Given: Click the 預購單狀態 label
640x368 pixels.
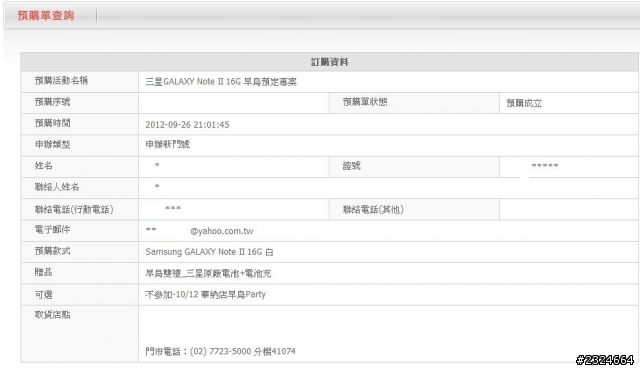Looking at the screenshot, I should pyautogui.click(x=365, y=102).
